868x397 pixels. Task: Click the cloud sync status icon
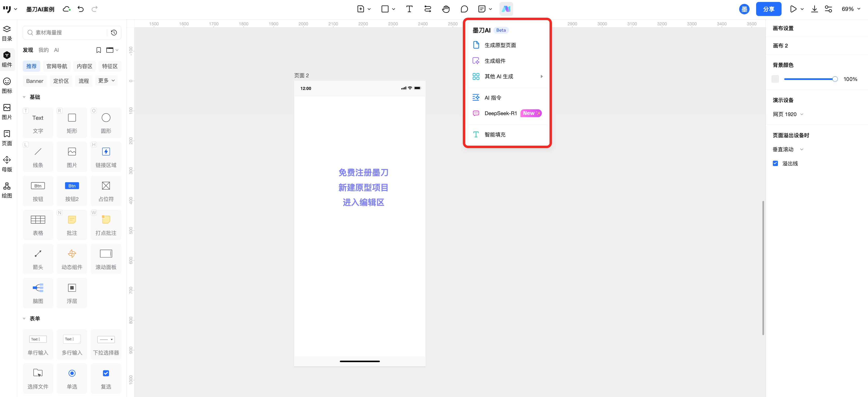tap(66, 9)
